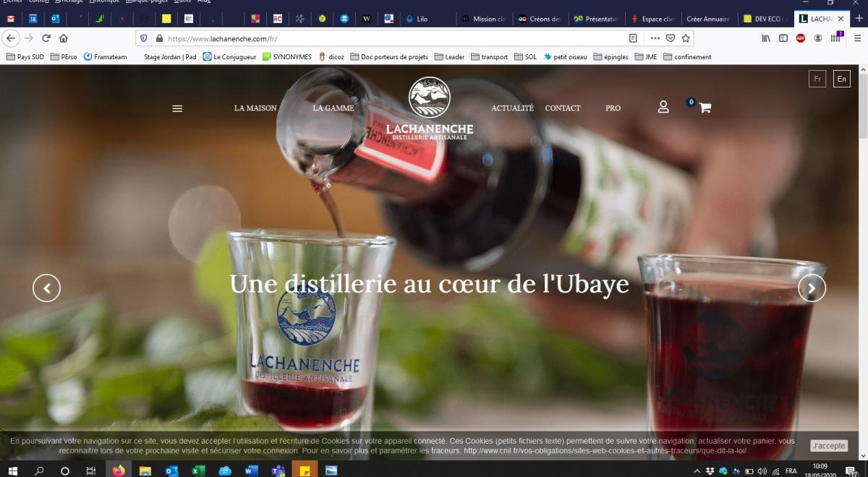Image resolution: width=868 pixels, height=477 pixels.
Task: Open the hamburger menu on the website
Action: click(177, 108)
